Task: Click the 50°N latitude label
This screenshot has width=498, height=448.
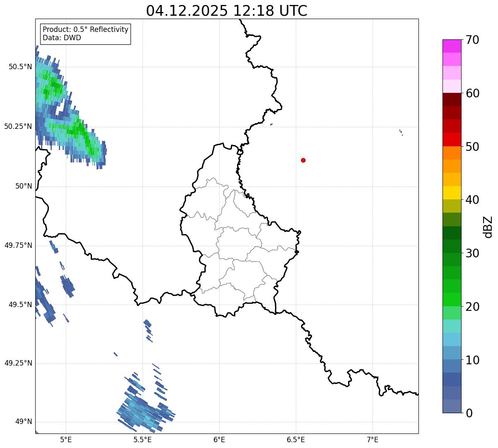Action: pyautogui.click(x=24, y=186)
